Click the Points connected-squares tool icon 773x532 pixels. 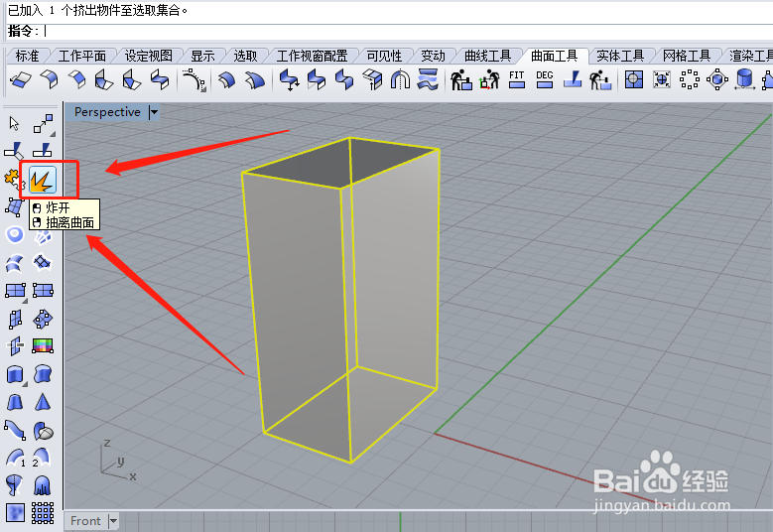coord(44,123)
